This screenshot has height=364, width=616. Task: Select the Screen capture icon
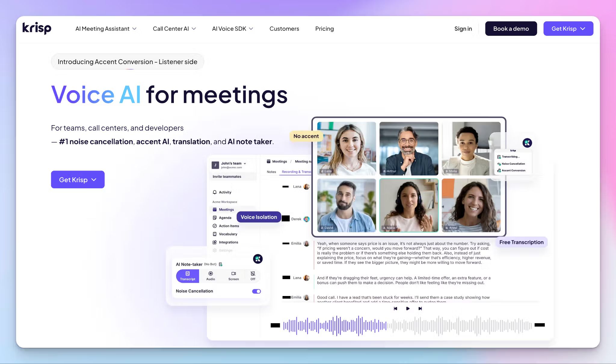[x=233, y=274]
